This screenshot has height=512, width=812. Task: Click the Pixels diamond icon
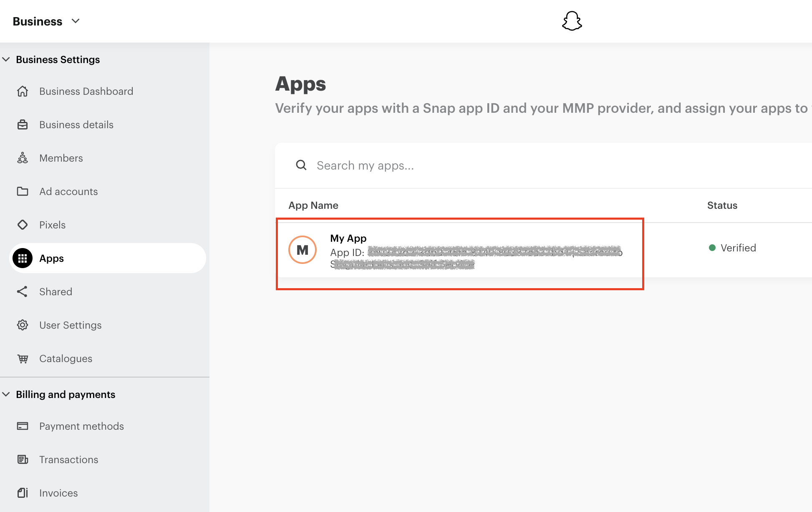[23, 225]
